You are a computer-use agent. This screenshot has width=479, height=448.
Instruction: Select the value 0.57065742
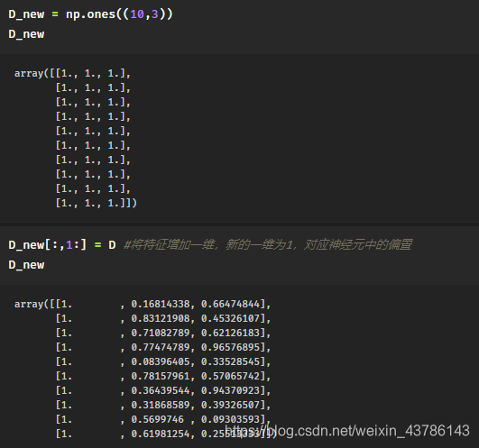click(230, 376)
